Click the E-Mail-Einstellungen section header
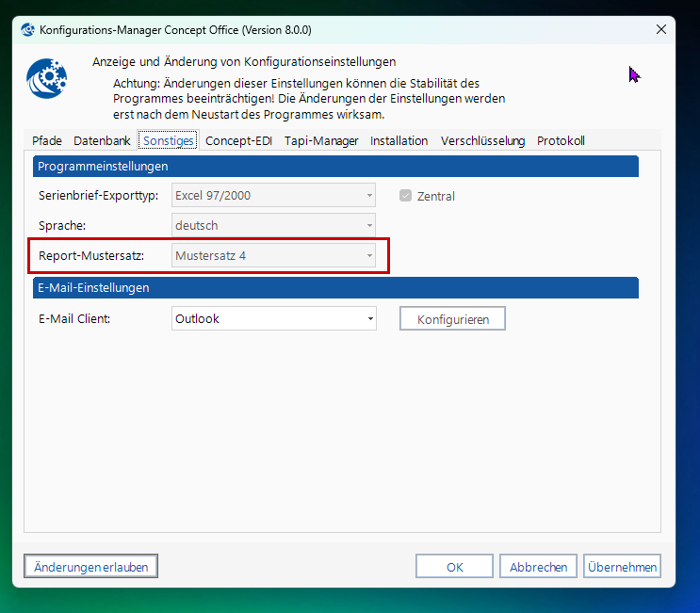700x613 pixels. [x=335, y=288]
